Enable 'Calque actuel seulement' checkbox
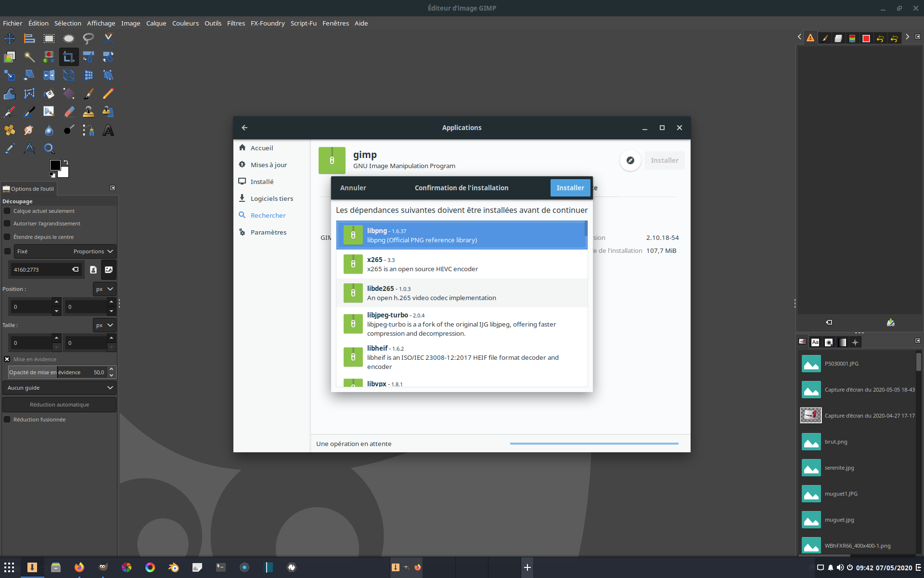This screenshot has width=924, height=578. [x=7, y=211]
